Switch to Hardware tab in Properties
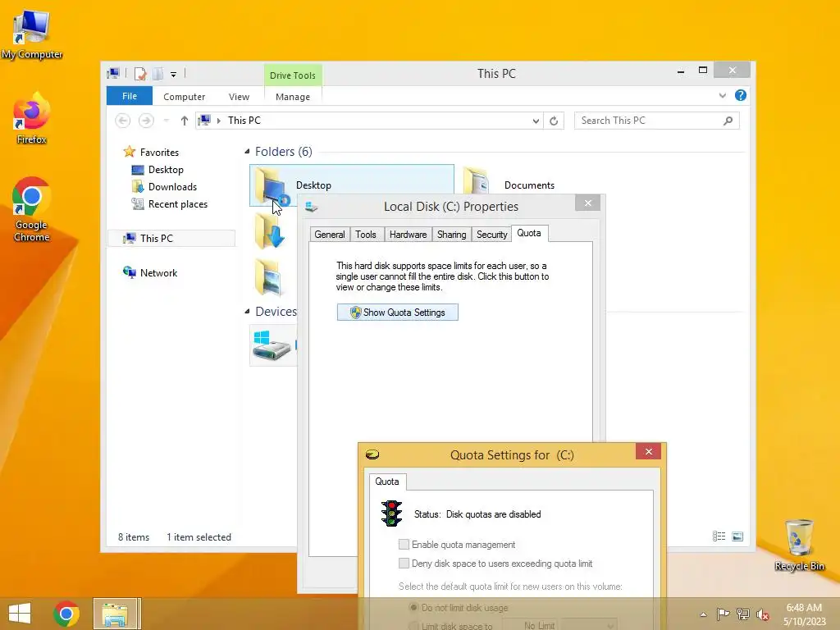Viewport: 840px width, 630px height. pyautogui.click(x=409, y=235)
